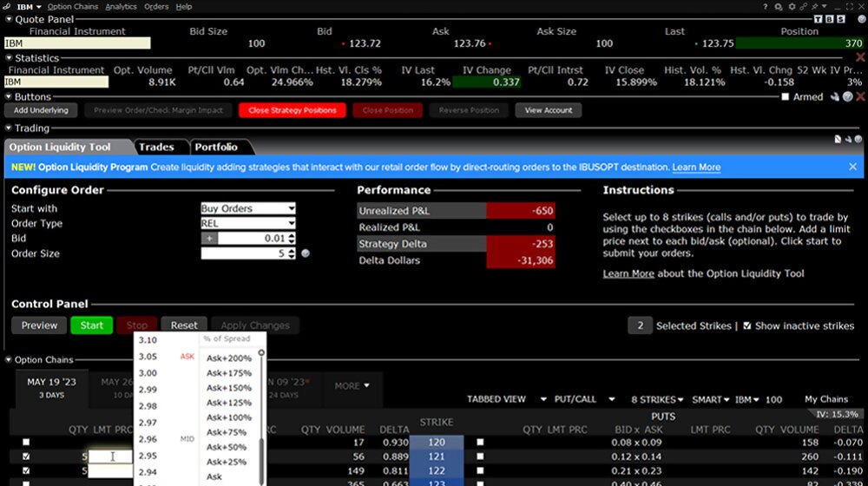Viewport: 868px width, 486px height.
Task: Click the chain link grouping icon
Action: [803, 7]
